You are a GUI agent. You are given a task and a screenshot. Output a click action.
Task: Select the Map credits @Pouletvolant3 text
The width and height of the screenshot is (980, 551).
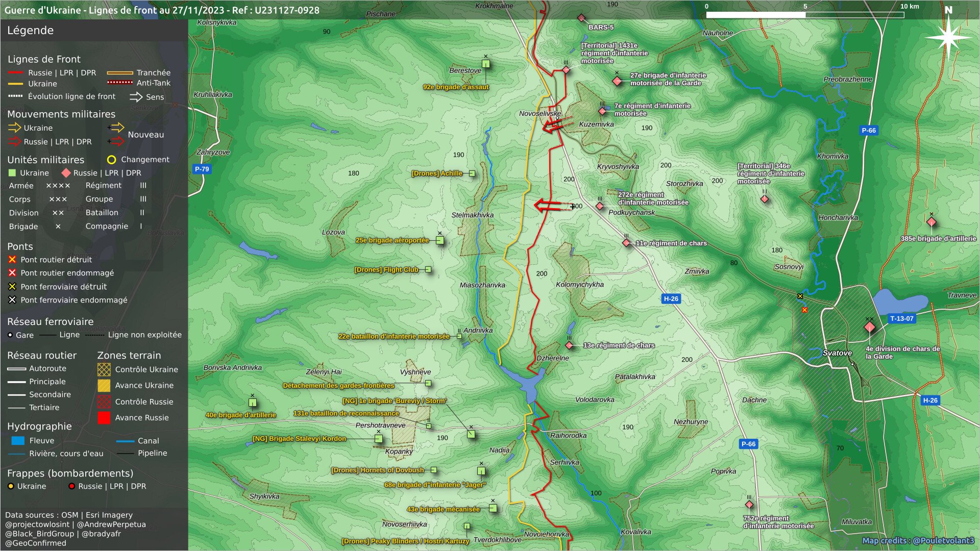918,541
